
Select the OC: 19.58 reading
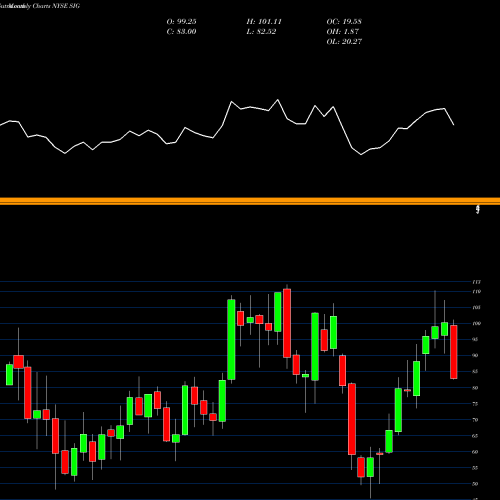[x=344, y=22]
